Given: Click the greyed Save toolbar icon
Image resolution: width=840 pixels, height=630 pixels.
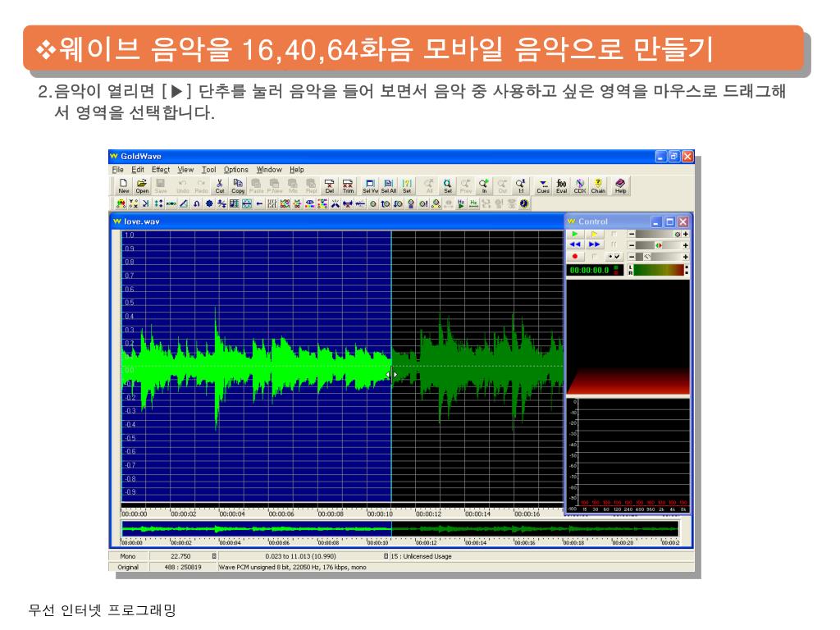Looking at the screenshot, I should (160, 186).
